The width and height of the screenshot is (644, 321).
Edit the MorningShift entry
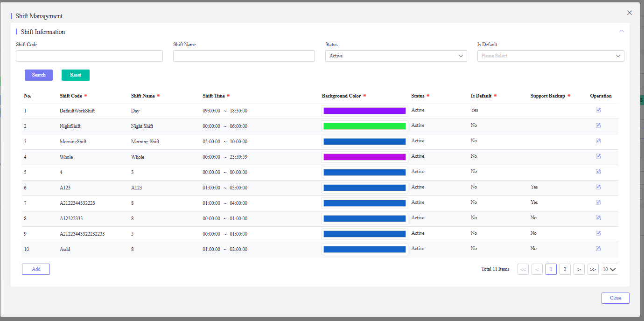pyautogui.click(x=598, y=141)
